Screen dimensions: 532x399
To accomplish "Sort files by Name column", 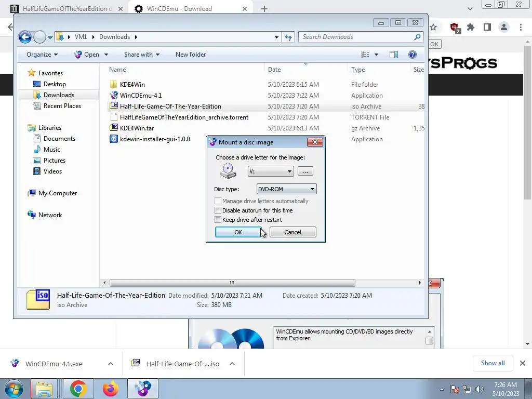I will (117, 70).
